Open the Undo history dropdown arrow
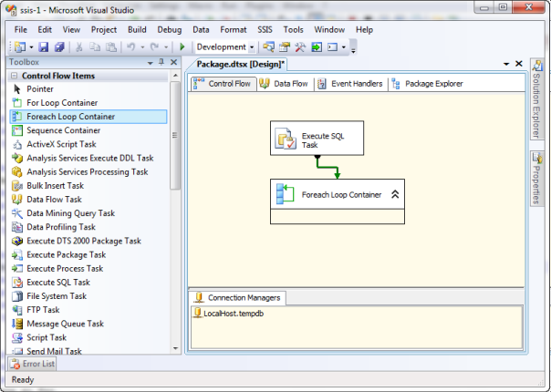Image resolution: width=551 pixels, height=392 pixels. pos(142,47)
